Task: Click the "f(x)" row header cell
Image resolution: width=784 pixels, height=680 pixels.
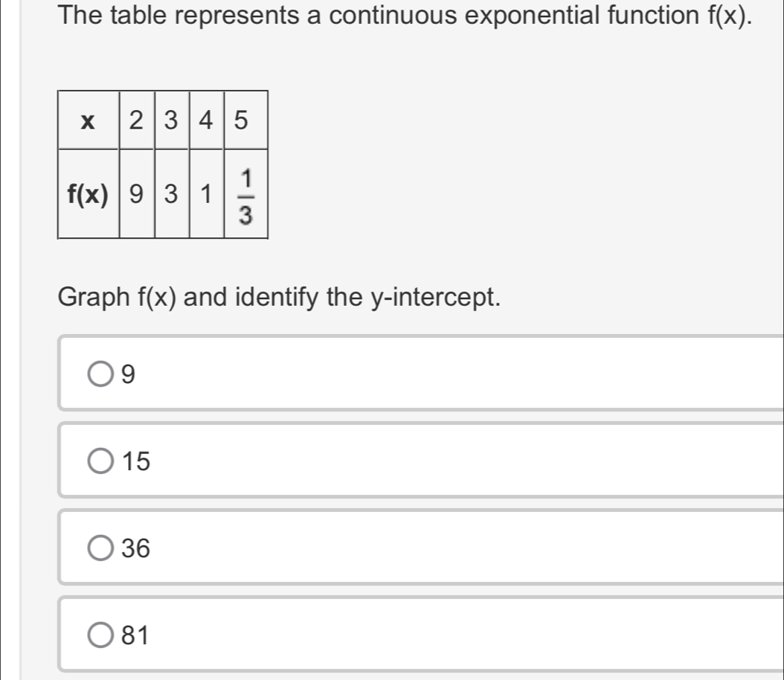Action: pos(89,193)
